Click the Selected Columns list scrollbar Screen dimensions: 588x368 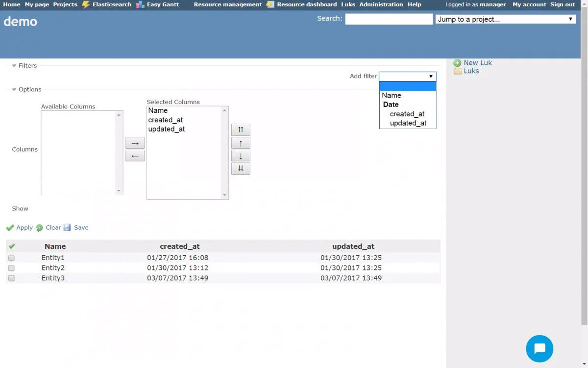pyautogui.click(x=225, y=153)
